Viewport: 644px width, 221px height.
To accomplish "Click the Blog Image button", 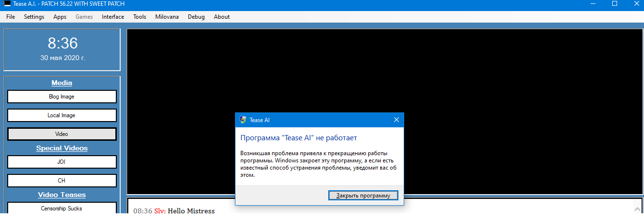I will pos(62,97).
